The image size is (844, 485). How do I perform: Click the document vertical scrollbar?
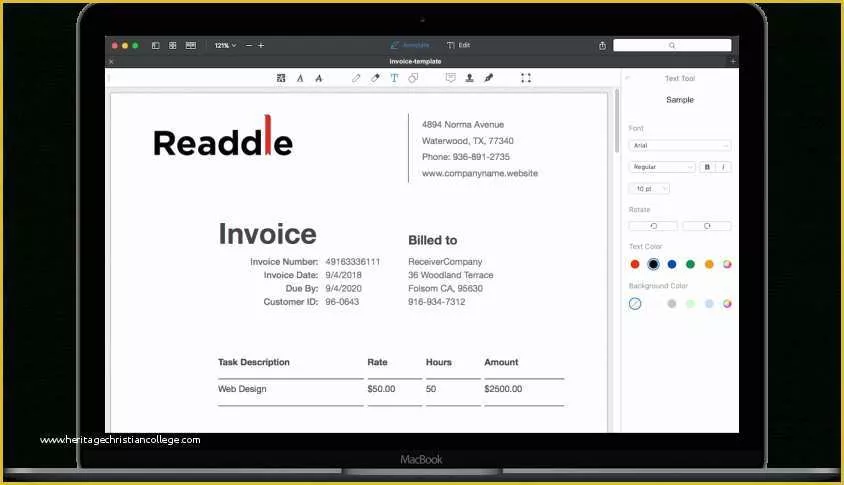(617, 121)
